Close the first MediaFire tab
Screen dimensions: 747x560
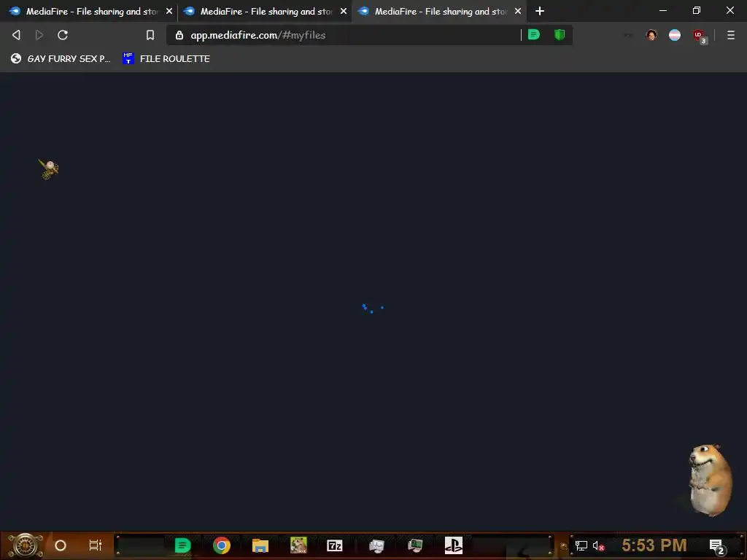coord(169,11)
